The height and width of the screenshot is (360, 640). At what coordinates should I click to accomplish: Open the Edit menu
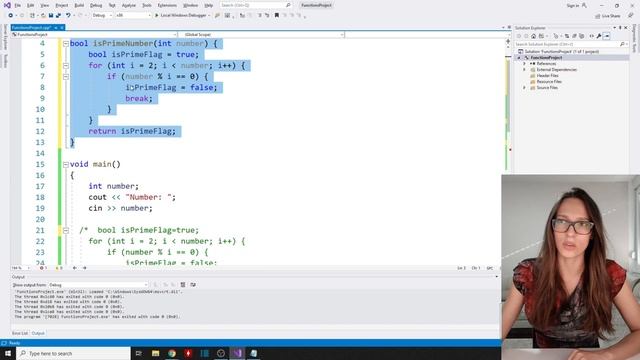31,5
